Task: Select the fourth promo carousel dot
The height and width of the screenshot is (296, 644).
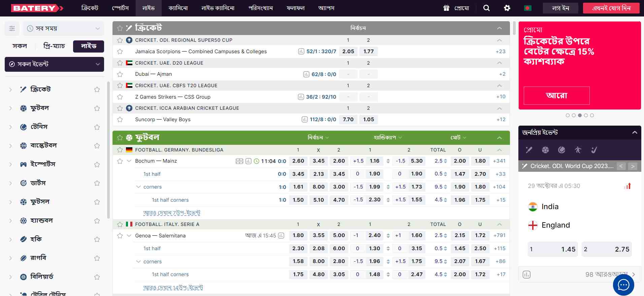Action: coord(586,116)
